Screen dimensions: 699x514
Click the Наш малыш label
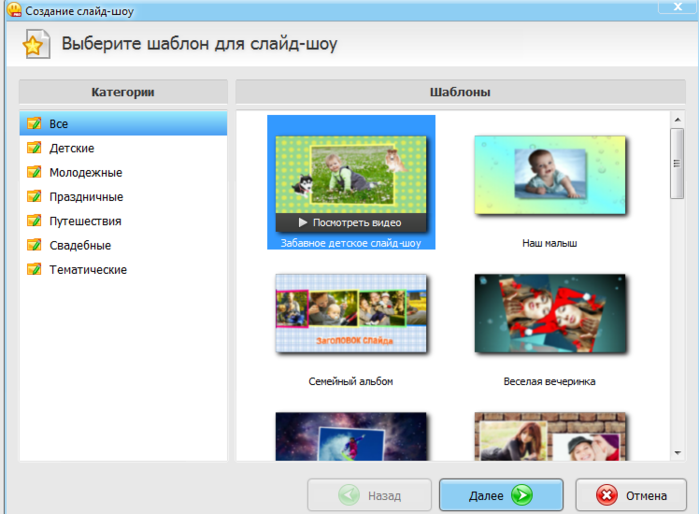coord(550,243)
